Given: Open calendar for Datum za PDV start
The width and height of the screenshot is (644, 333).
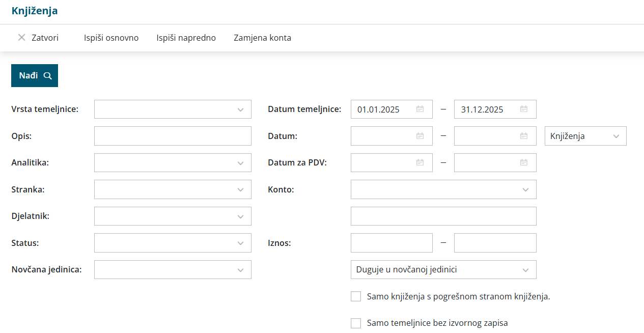Looking at the screenshot, I should 420,162.
